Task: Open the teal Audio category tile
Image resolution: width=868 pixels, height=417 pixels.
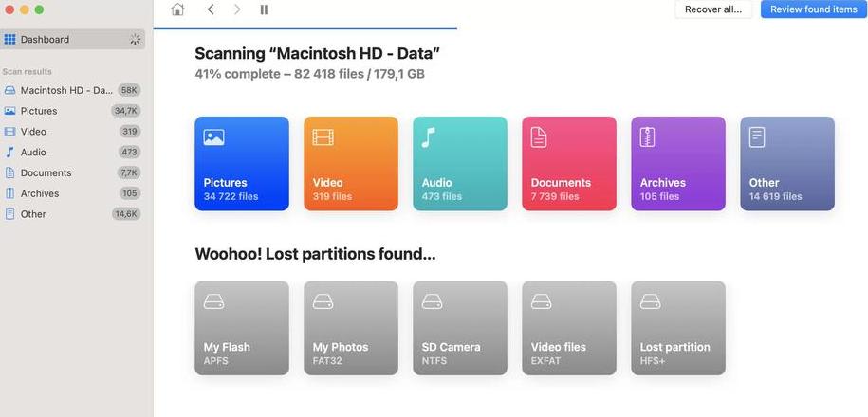Action: (x=460, y=164)
